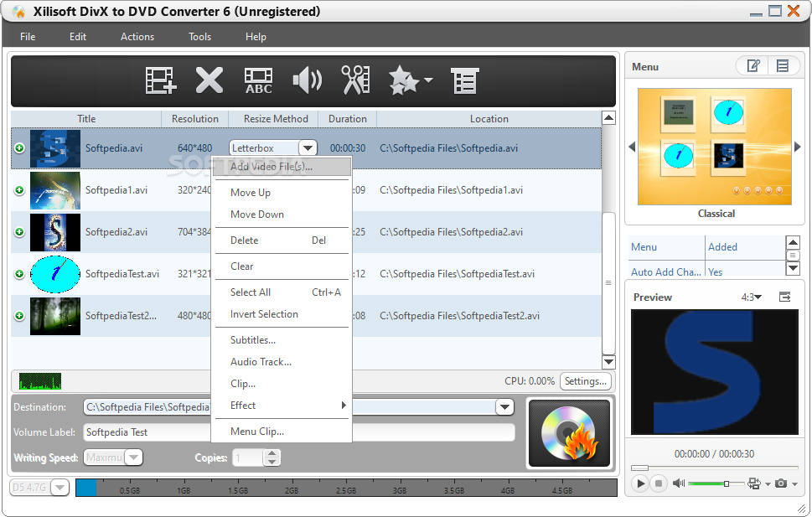Click file list scrollbar up arrow

point(608,117)
